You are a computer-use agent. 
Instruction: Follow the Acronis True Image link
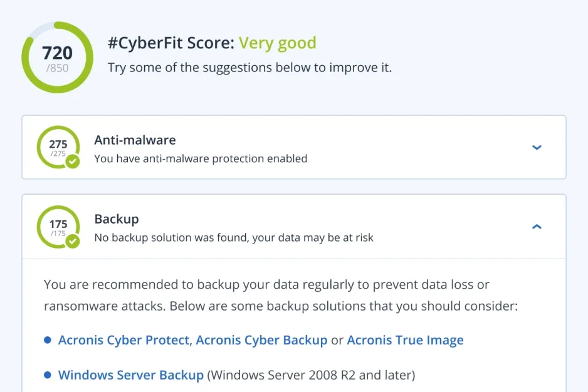(x=405, y=340)
